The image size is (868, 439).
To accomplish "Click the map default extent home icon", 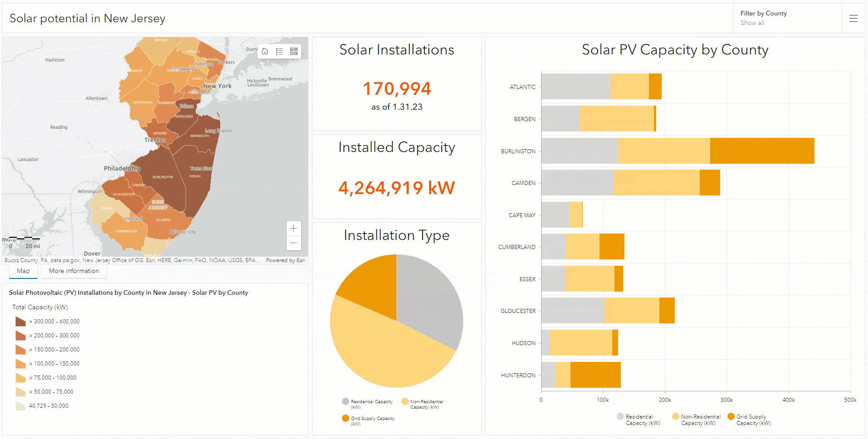I will click(265, 51).
